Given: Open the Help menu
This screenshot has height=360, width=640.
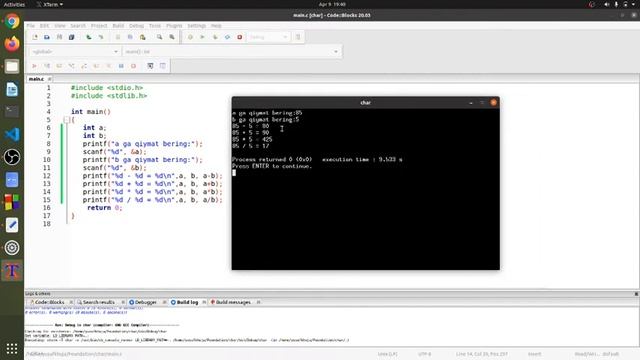Looking at the screenshot, I should [x=216, y=26].
